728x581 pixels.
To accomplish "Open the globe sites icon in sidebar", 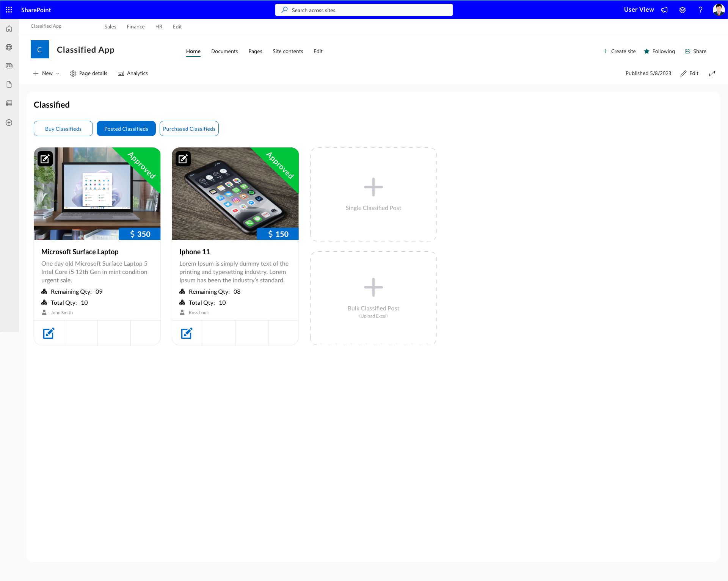I will [x=9, y=47].
